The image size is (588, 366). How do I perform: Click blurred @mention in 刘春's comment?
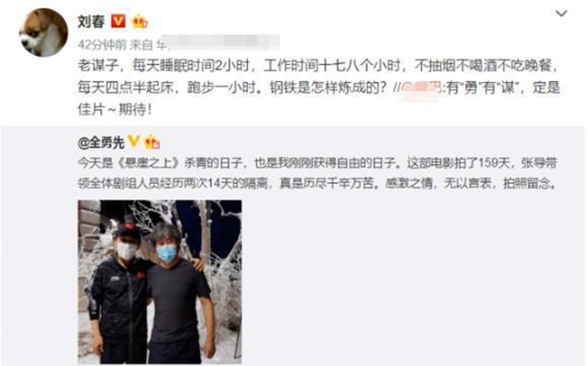tap(421, 88)
